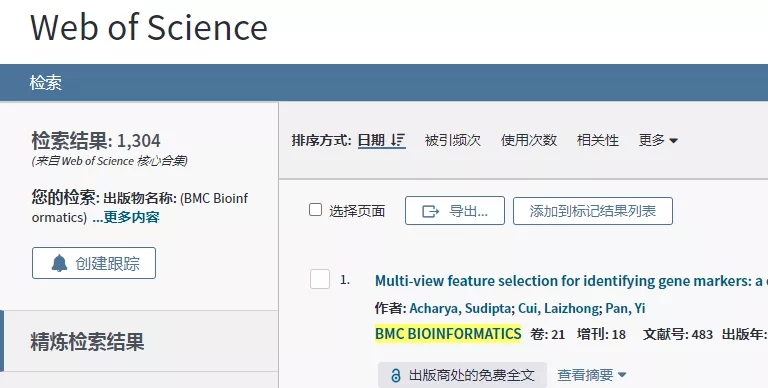Open 出版商处的免费全文 link button
768x388 pixels.
point(462,375)
